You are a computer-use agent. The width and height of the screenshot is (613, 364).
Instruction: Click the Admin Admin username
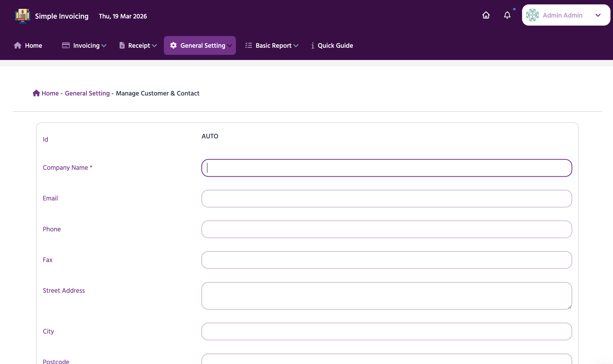tap(562, 15)
